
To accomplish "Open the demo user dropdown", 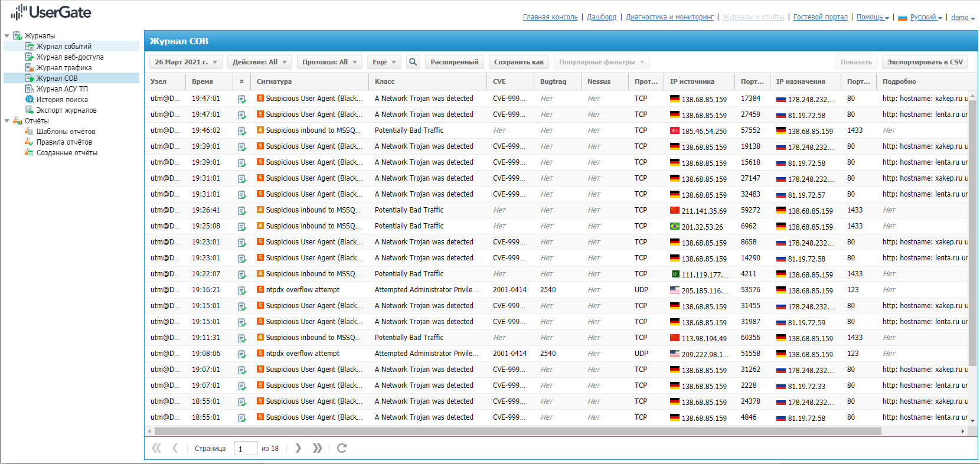I will (963, 17).
